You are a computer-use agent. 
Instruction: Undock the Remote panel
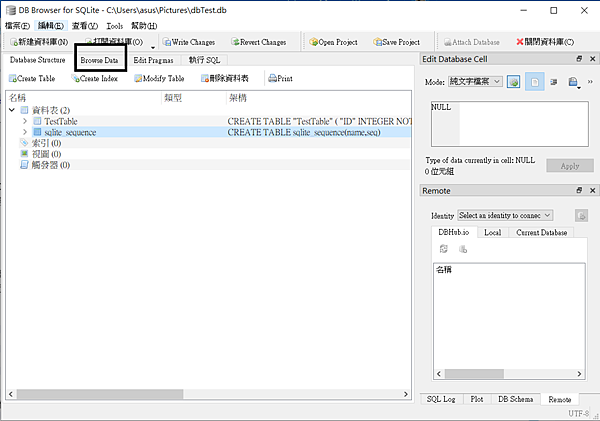pos(579,190)
